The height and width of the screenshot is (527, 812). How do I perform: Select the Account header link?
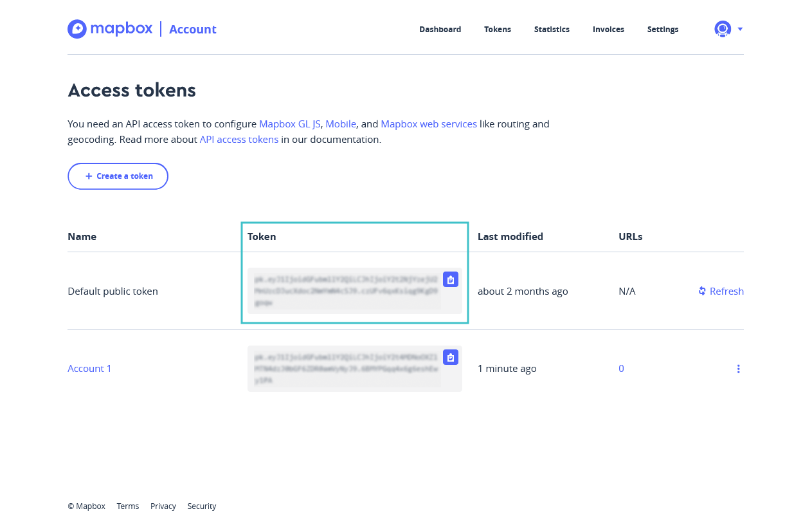click(x=192, y=29)
